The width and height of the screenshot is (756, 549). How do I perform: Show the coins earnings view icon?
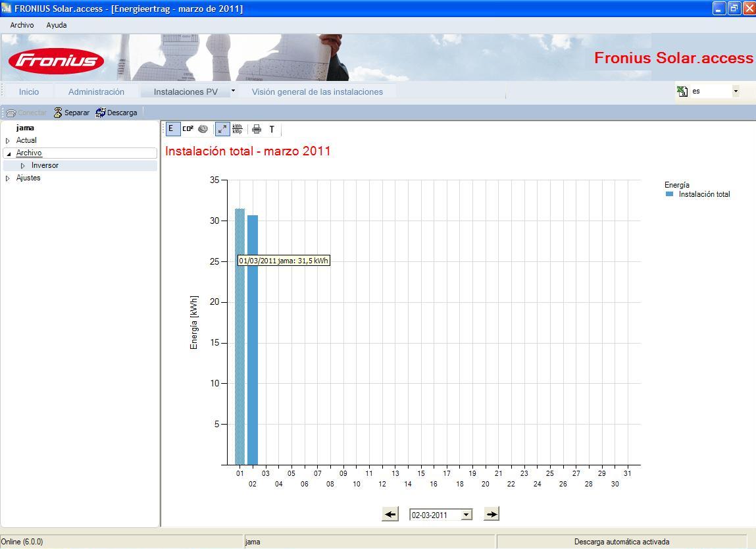[x=203, y=129]
